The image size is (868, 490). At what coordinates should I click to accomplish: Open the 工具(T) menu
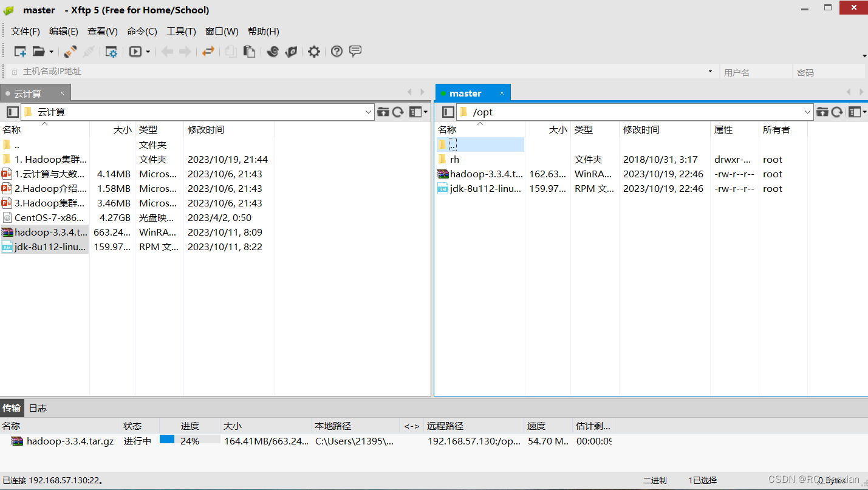pyautogui.click(x=181, y=32)
